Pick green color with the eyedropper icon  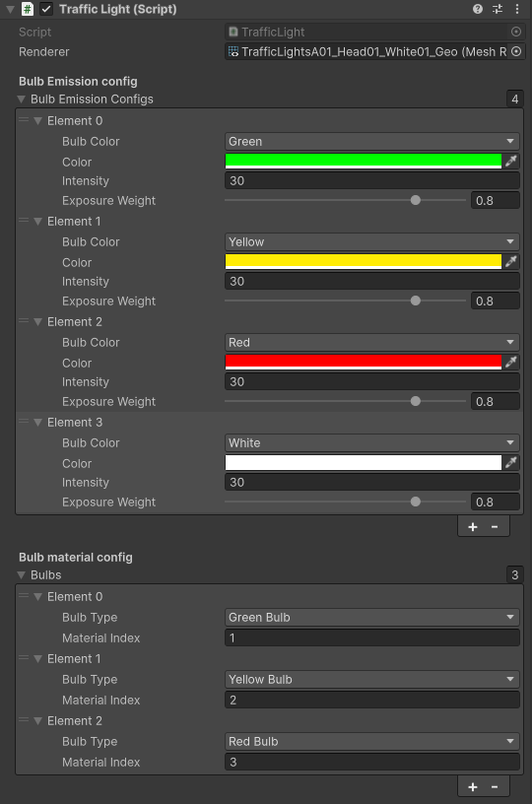[x=511, y=161]
